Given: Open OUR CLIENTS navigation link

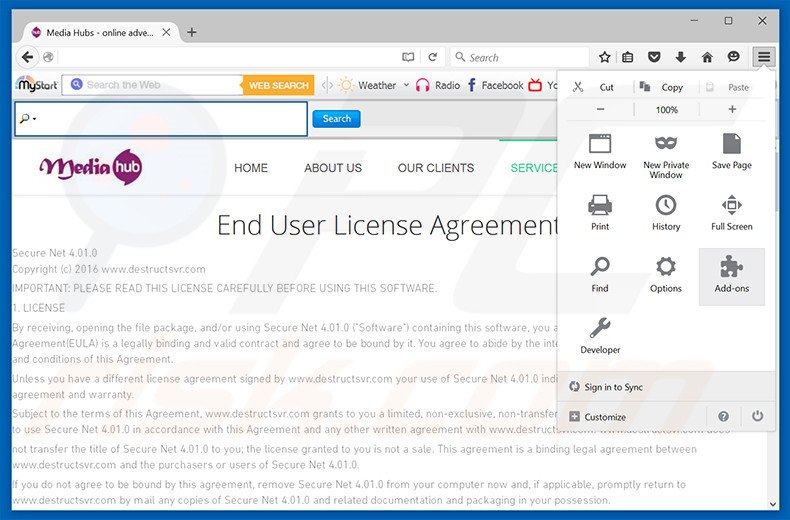Looking at the screenshot, I should (436, 168).
